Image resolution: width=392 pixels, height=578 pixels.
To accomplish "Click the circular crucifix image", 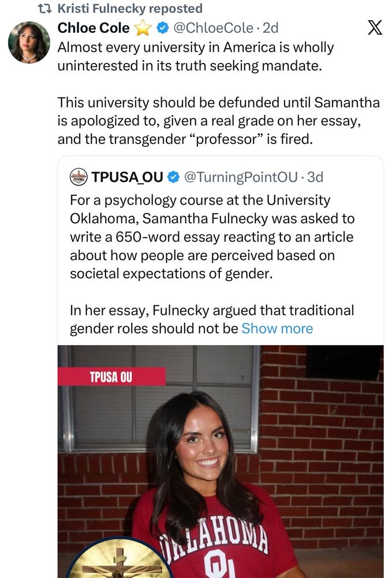I will click(x=118, y=560).
